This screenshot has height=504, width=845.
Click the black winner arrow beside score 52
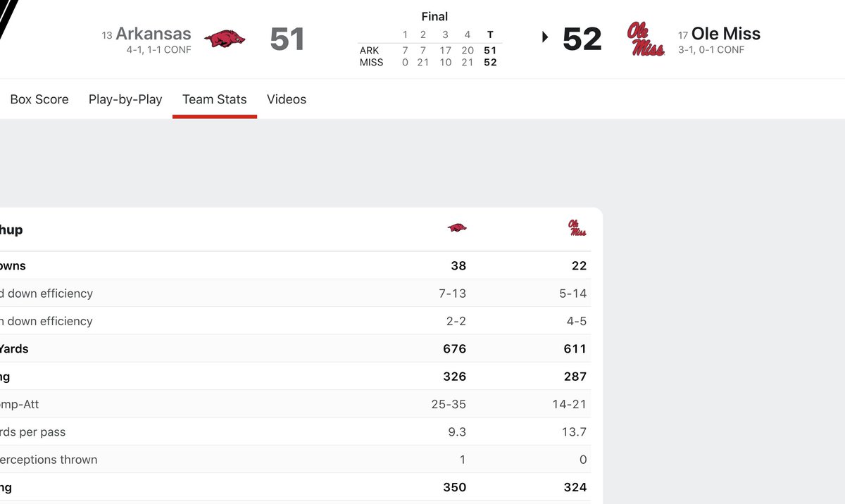pos(545,38)
